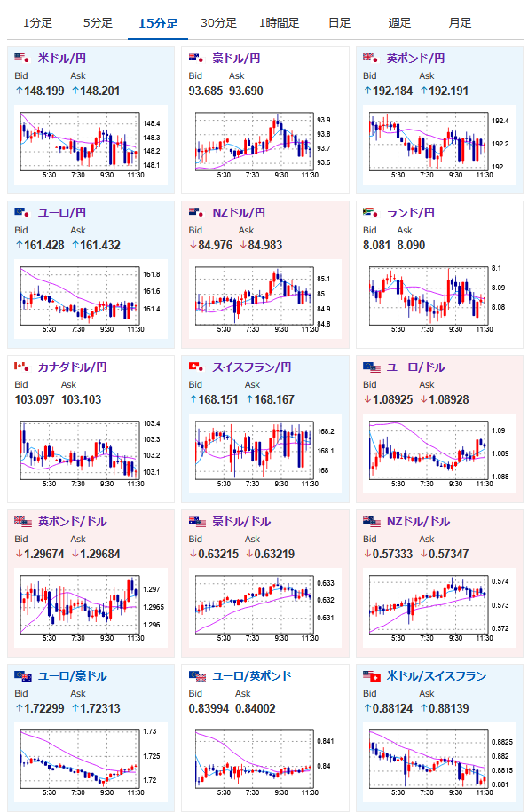
Task: Click the Australia flag icon beside 豪ドル/円
Action: click(196, 58)
